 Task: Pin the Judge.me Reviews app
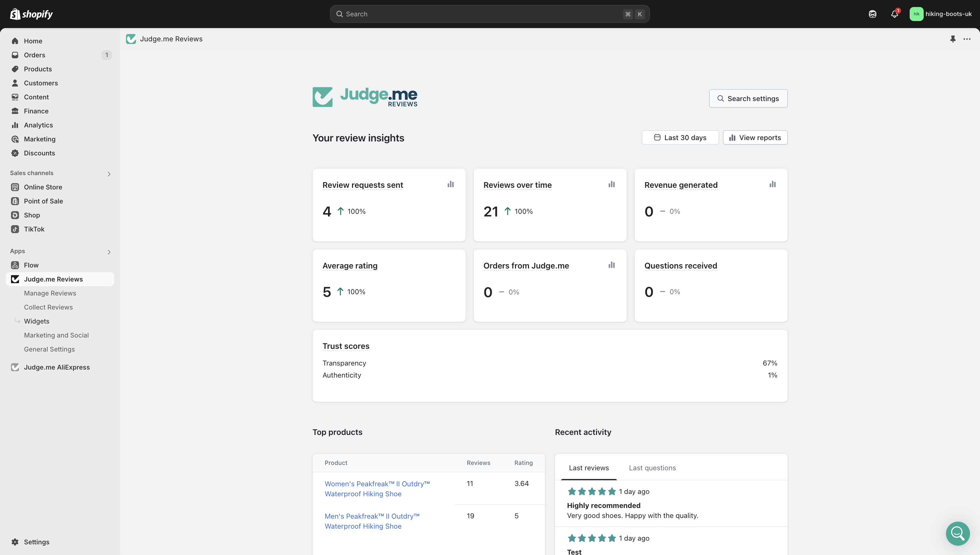(x=953, y=39)
